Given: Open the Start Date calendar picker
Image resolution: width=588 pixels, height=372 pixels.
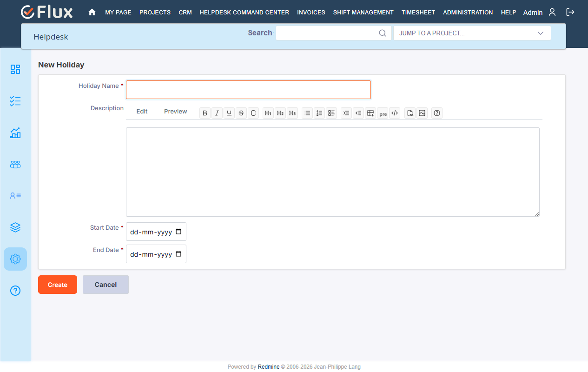Looking at the screenshot, I should pyautogui.click(x=178, y=232).
